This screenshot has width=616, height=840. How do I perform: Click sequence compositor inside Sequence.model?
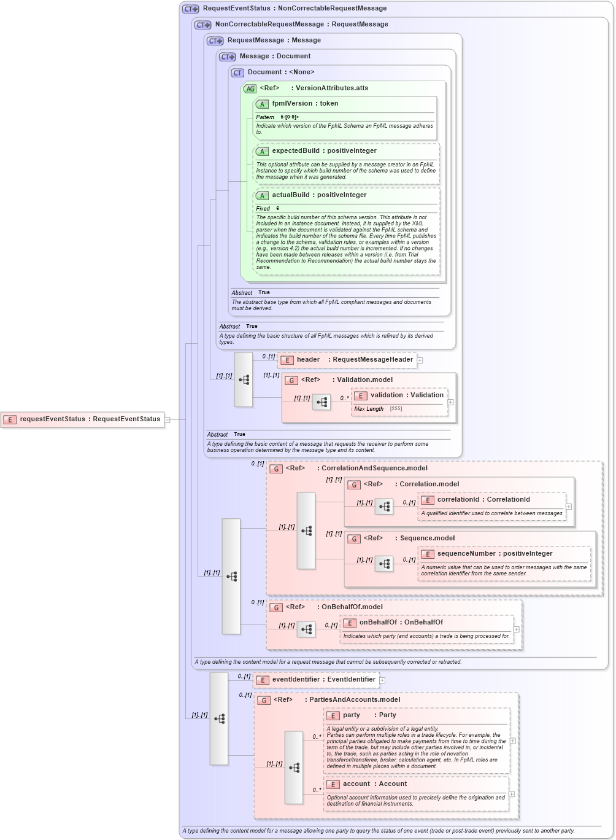point(384,564)
